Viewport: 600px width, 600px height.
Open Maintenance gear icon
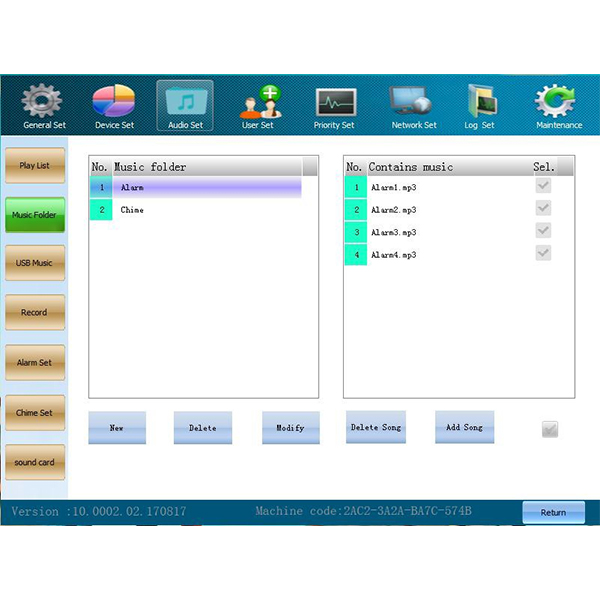558,103
